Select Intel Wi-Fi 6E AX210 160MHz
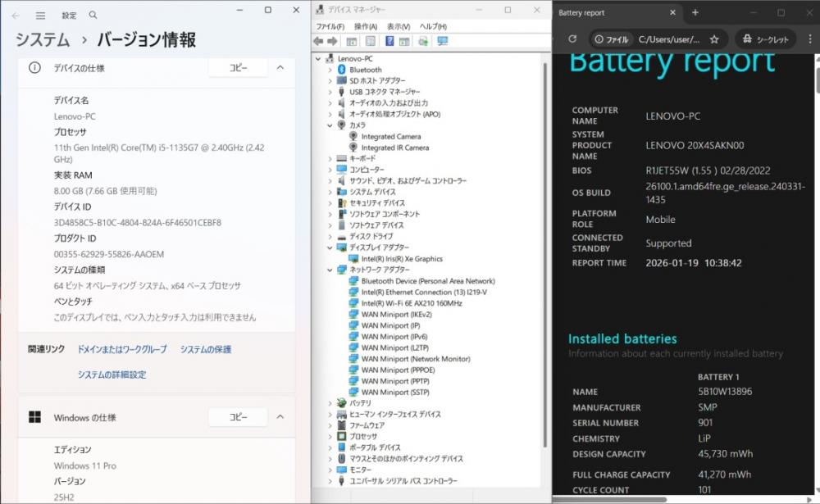This screenshot has height=504, width=820. tap(411, 303)
